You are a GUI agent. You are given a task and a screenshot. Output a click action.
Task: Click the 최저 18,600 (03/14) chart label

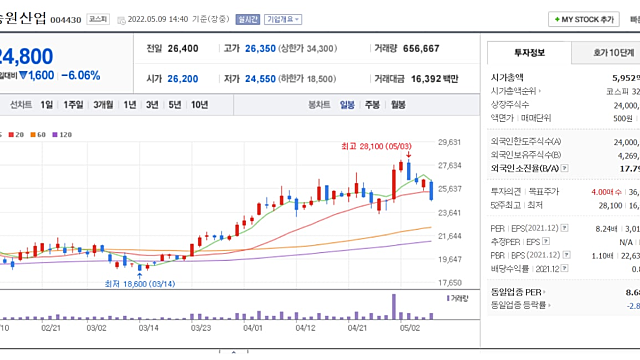pos(140,284)
